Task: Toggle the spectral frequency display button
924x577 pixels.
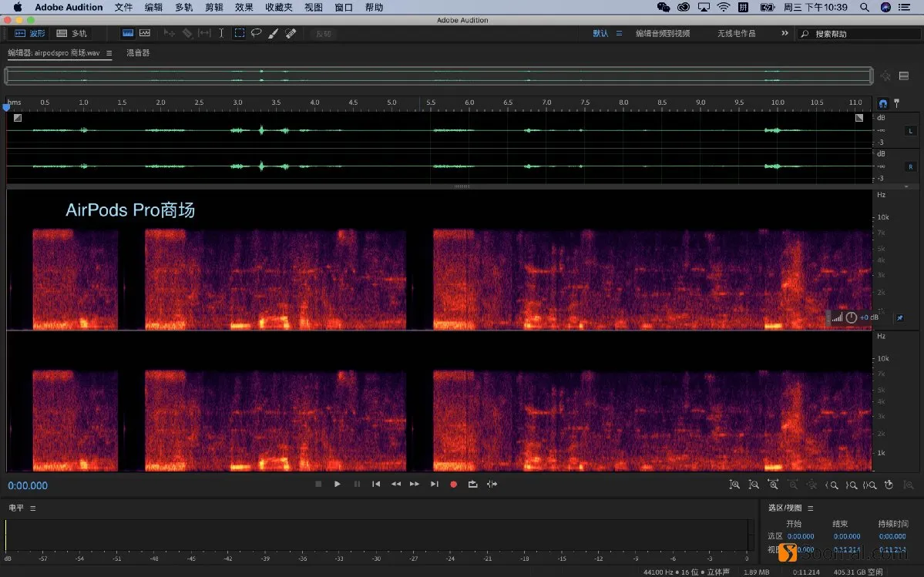Action: pos(128,34)
